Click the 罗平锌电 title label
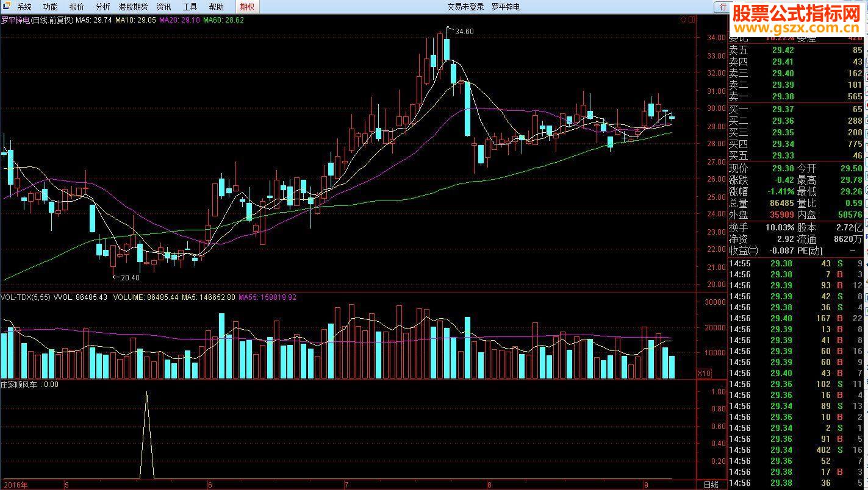 coord(506,7)
